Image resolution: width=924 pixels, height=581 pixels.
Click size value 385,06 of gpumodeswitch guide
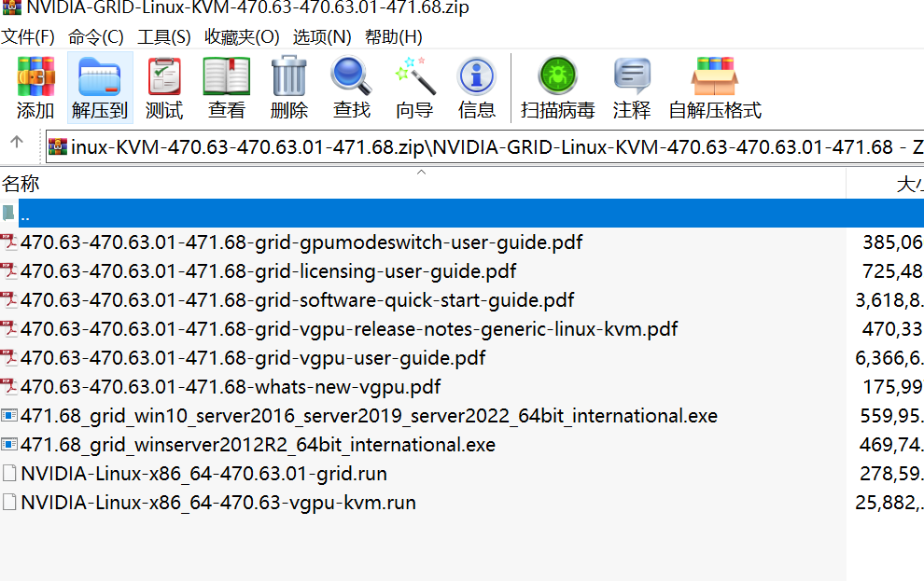[x=893, y=242]
